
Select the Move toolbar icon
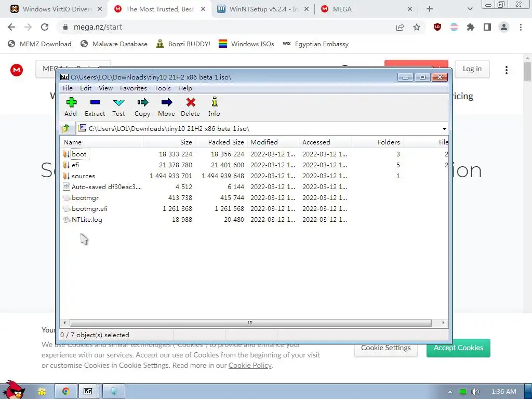pyautogui.click(x=167, y=102)
